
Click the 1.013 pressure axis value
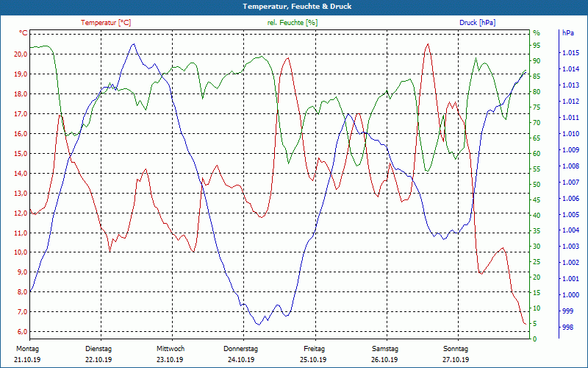pyautogui.click(x=571, y=85)
